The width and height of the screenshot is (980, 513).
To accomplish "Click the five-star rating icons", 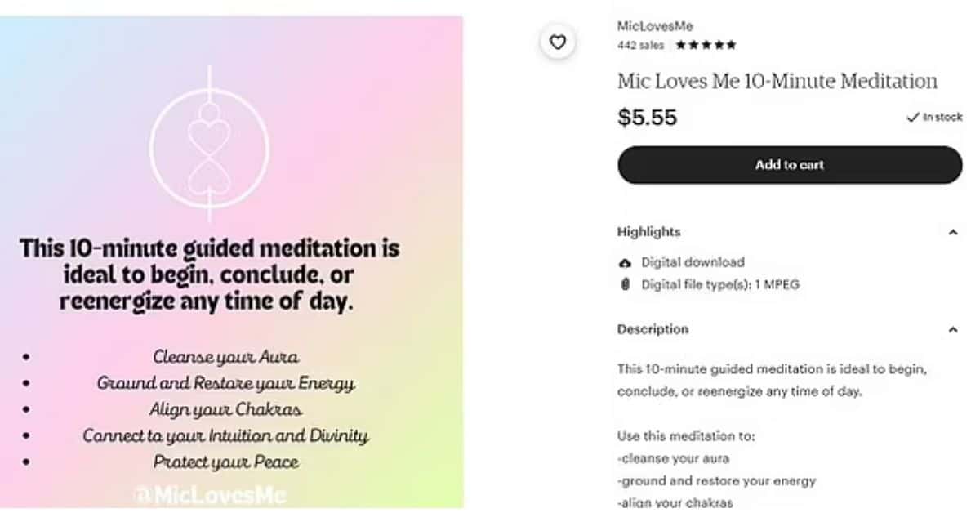I will tap(706, 46).
